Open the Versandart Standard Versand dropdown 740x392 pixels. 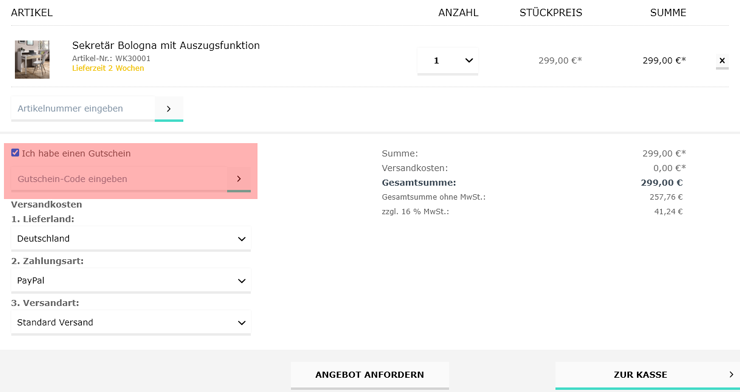click(131, 323)
